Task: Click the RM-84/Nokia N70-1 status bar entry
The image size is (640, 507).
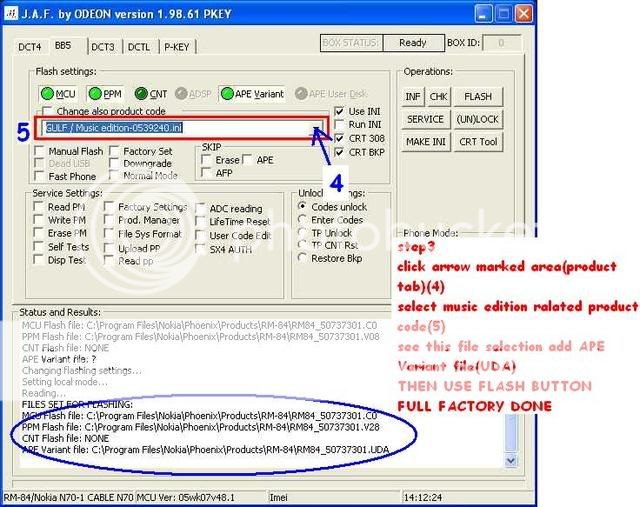Action: pyautogui.click(x=69, y=498)
